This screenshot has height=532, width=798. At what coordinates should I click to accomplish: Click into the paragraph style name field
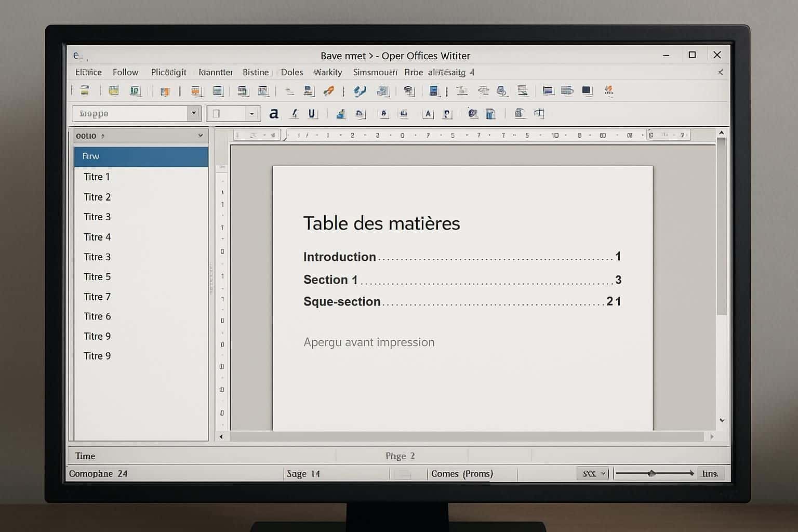point(130,113)
